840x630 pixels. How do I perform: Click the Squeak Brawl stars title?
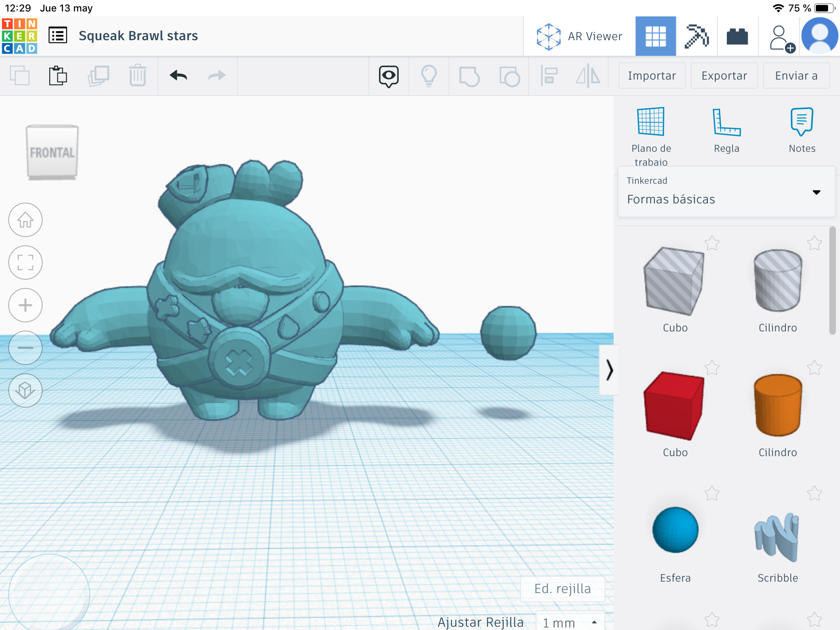138,36
